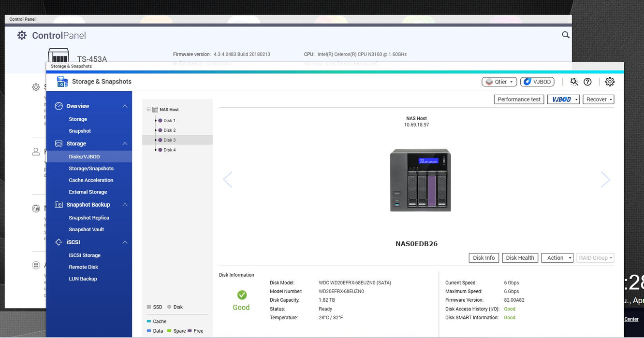Click the Disk Info button
The width and height of the screenshot is (644, 338).
484,258
